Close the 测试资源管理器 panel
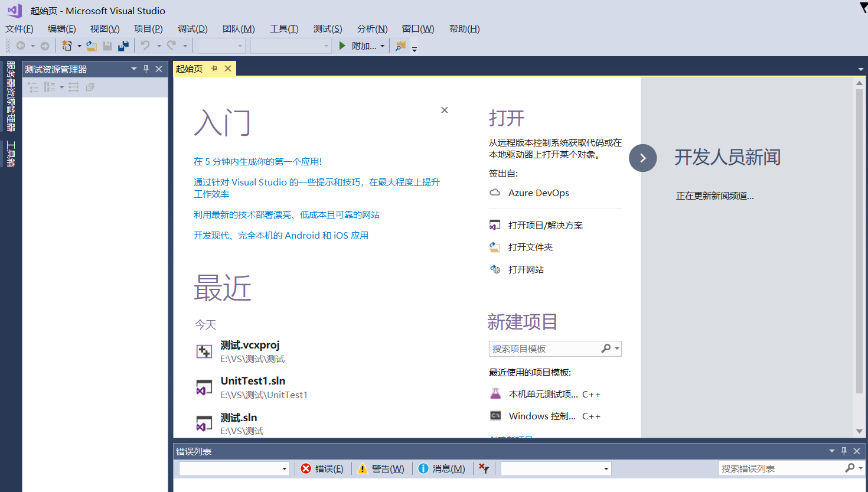The width and height of the screenshot is (868, 492). point(159,69)
